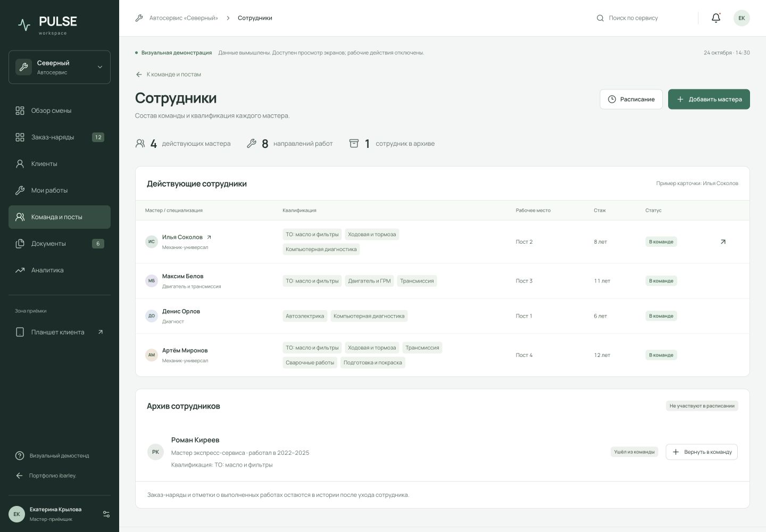This screenshot has width=766, height=532.
Task: Click the search magnifier icon
Action: [600, 18]
